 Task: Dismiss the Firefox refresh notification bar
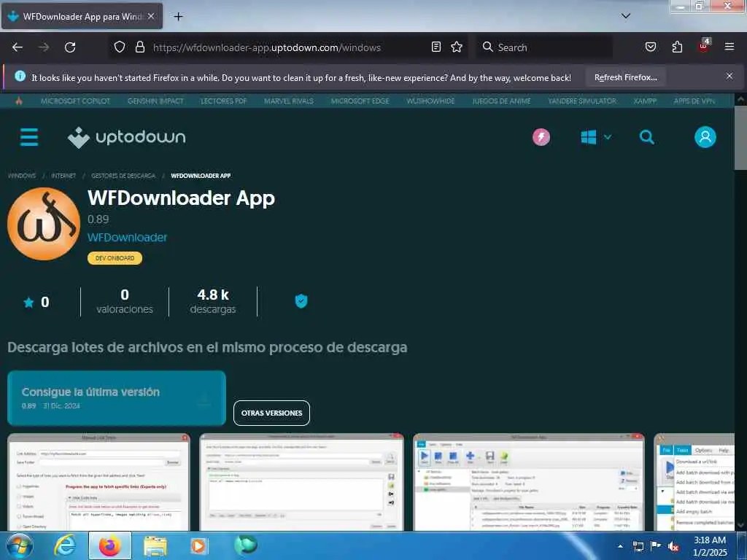[x=729, y=76]
